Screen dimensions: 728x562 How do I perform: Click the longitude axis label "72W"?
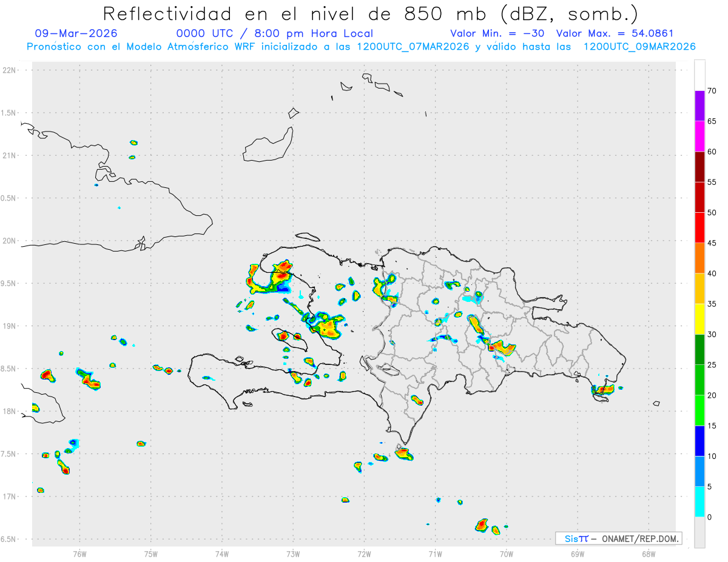pyautogui.click(x=364, y=554)
